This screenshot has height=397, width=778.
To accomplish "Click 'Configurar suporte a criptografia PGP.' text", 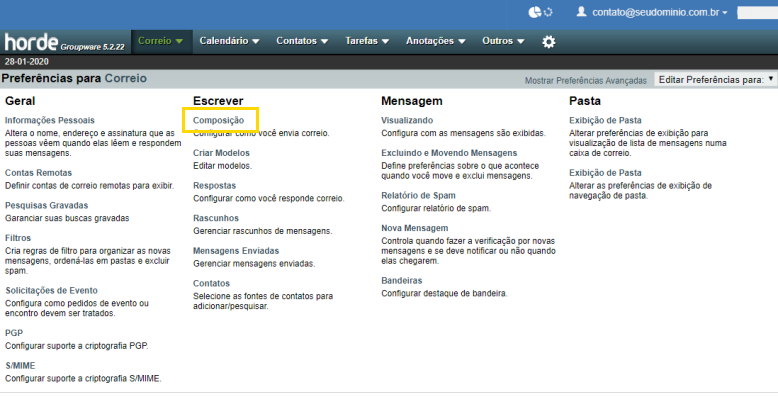I will pos(76,346).
